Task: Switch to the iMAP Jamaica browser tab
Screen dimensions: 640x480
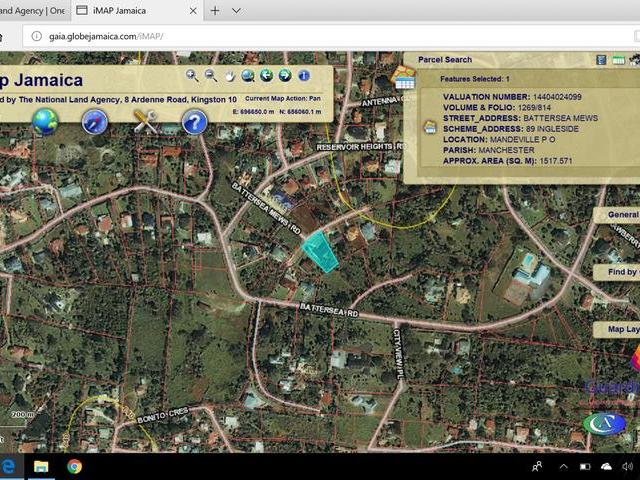Action: [130, 10]
